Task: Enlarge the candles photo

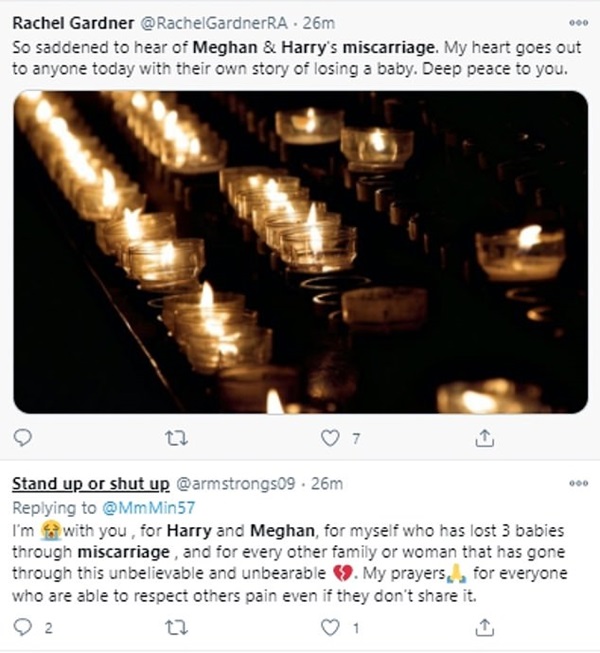Action: point(300,252)
